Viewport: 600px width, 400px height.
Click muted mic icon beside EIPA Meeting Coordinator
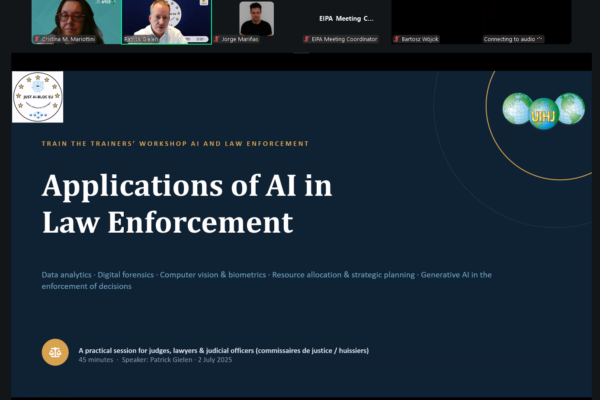point(307,39)
